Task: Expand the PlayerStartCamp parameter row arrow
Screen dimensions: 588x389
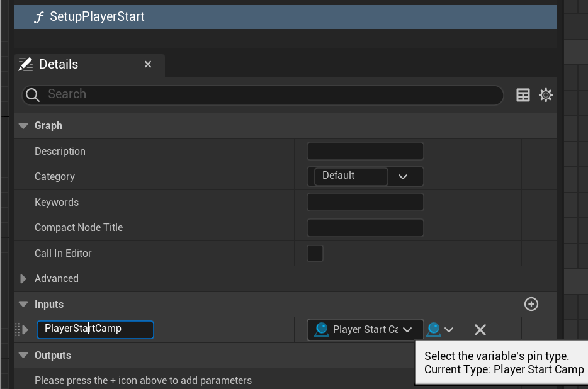Action: tap(26, 330)
